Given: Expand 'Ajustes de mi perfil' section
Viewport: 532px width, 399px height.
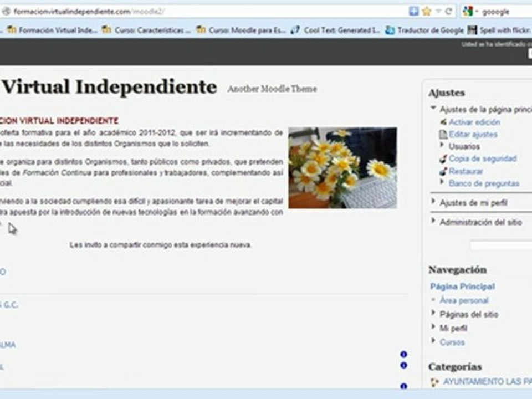Looking at the screenshot, I should [x=433, y=202].
